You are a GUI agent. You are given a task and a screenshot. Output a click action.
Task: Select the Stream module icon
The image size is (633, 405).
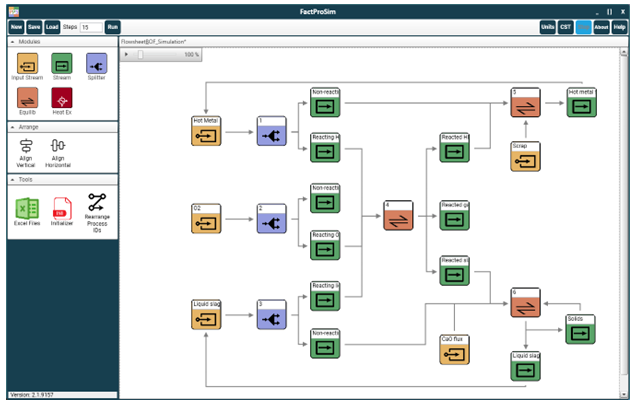[62, 64]
